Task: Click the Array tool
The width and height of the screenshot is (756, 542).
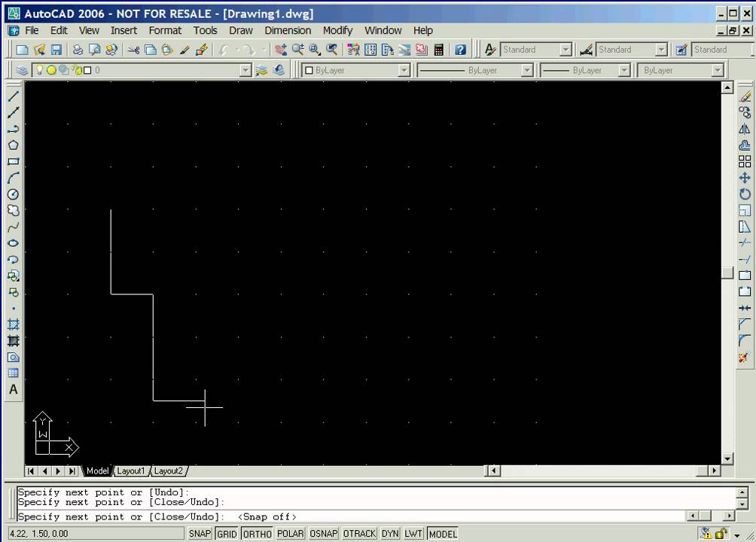Action: (x=745, y=162)
